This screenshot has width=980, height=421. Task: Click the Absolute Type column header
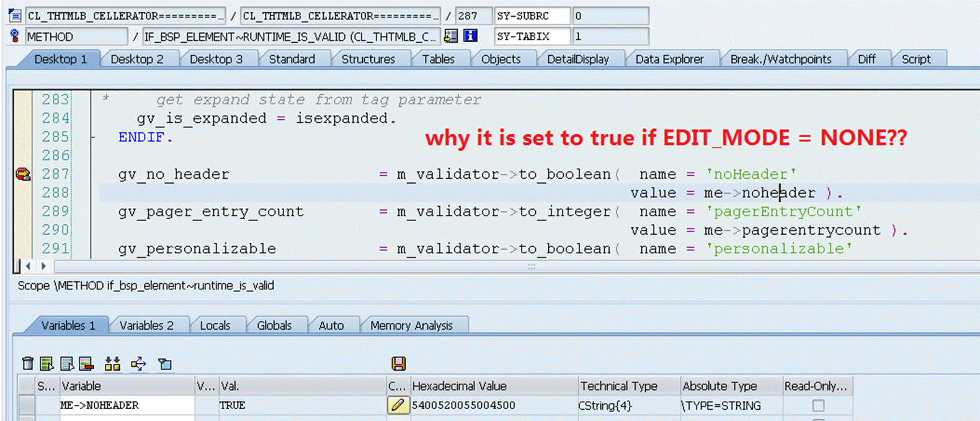point(731,386)
